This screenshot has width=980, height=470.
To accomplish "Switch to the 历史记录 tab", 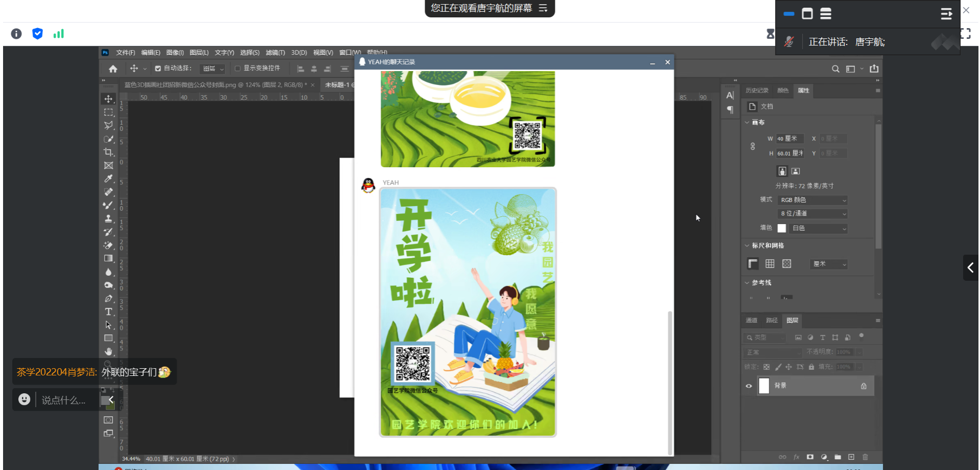I will [757, 91].
